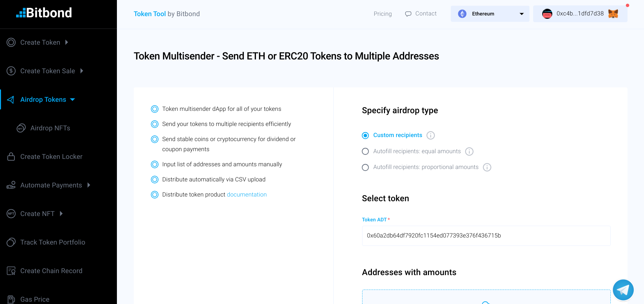Open the documentation link
The image size is (644, 304).
tap(247, 194)
